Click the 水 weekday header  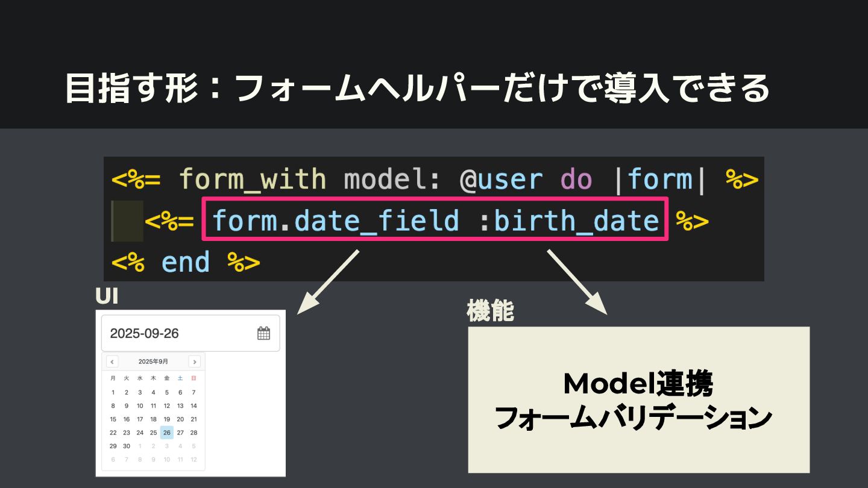tap(140, 378)
